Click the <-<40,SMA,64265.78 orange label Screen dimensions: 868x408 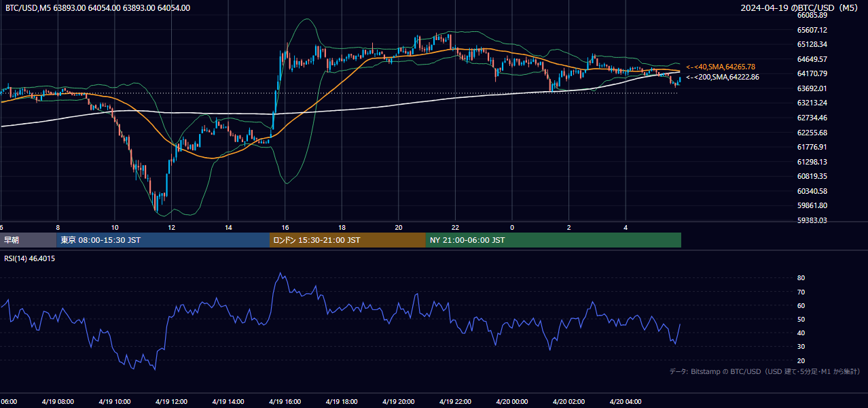pos(721,67)
